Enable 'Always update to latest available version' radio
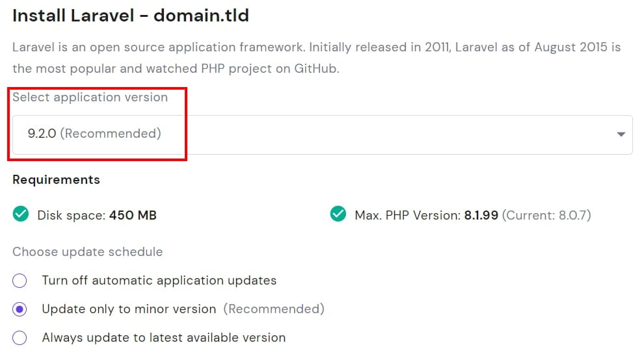Viewport: 644px width, 358px height. click(20, 338)
